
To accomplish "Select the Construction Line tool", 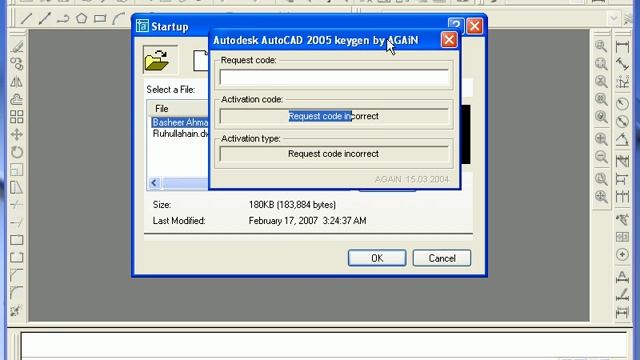I will (x=44, y=18).
